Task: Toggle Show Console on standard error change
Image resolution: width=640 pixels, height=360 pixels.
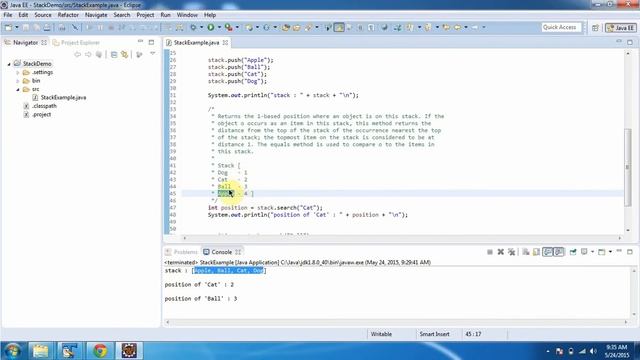Action: [559, 252]
